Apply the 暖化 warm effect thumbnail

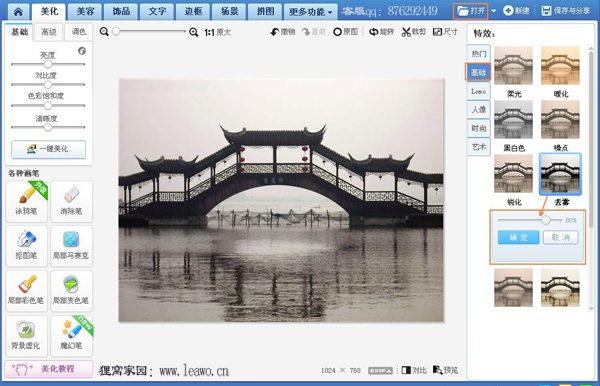click(x=560, y=65)
